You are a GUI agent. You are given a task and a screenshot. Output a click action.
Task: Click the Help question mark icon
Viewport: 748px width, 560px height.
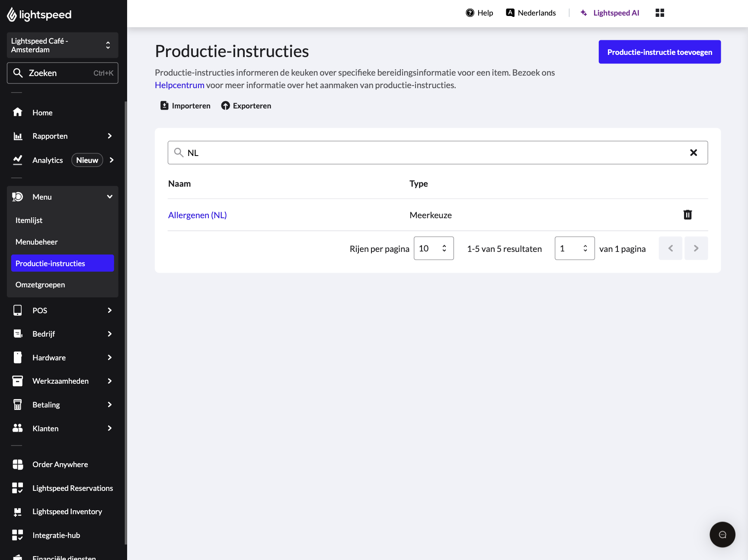point(470,13)
